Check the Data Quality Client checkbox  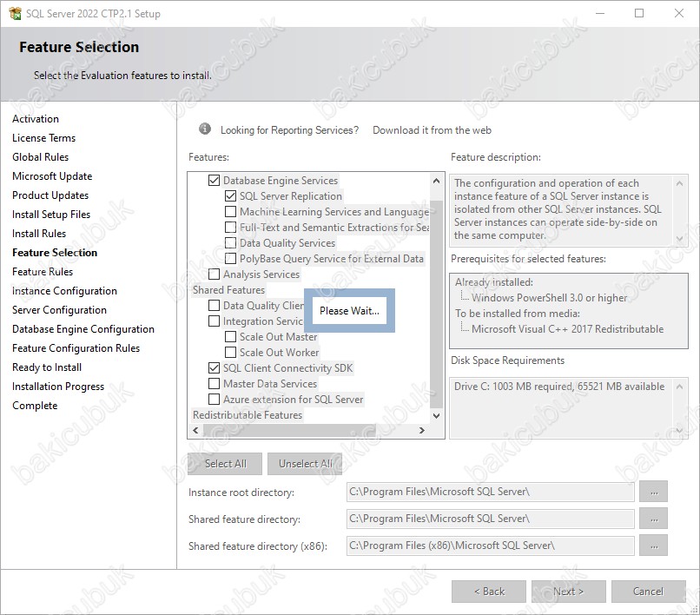pyautogui.click(x=214, y=306)
